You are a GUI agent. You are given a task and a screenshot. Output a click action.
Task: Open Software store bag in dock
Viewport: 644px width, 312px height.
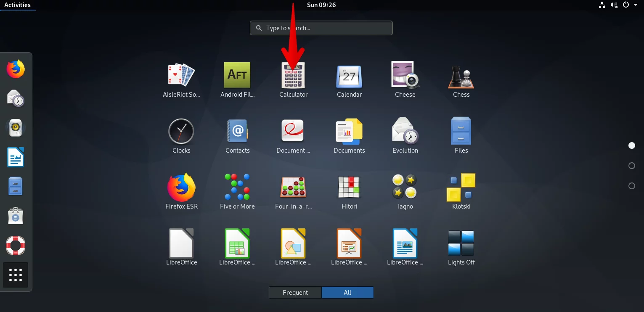tap(16, 216)
